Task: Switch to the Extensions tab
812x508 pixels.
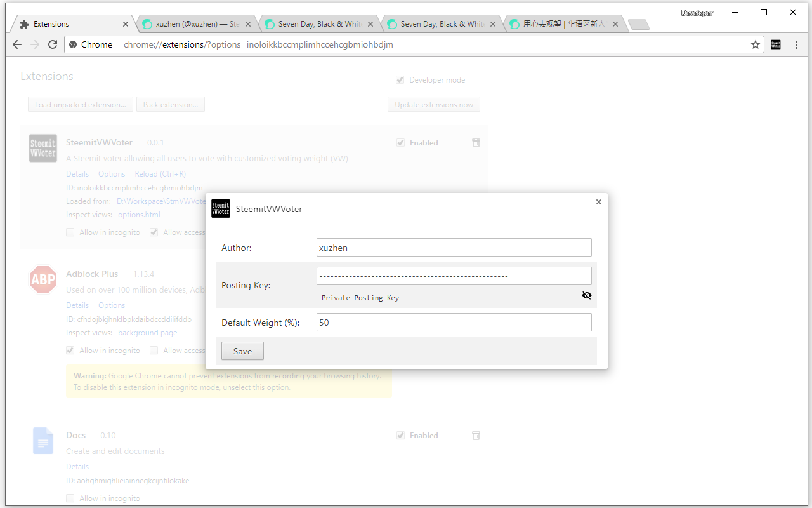Action: pos(72,24)
